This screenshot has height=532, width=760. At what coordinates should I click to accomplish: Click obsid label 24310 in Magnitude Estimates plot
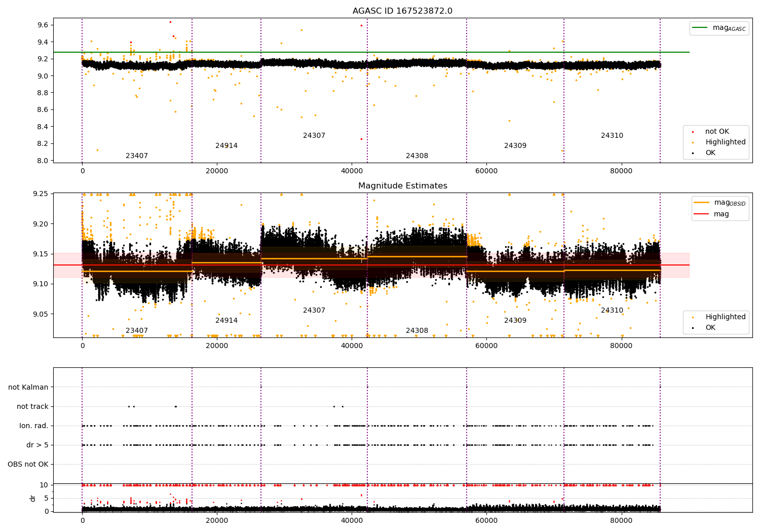612,311
